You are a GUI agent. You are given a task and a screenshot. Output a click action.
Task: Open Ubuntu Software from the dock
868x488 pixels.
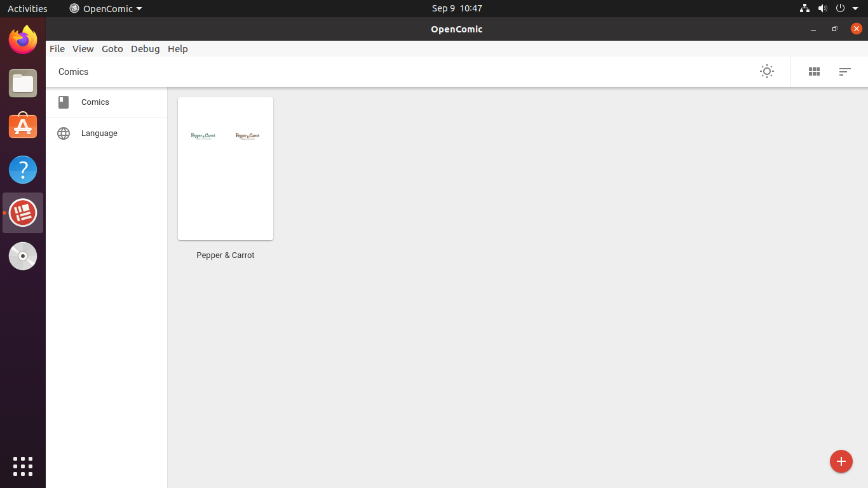coord(23,126)
